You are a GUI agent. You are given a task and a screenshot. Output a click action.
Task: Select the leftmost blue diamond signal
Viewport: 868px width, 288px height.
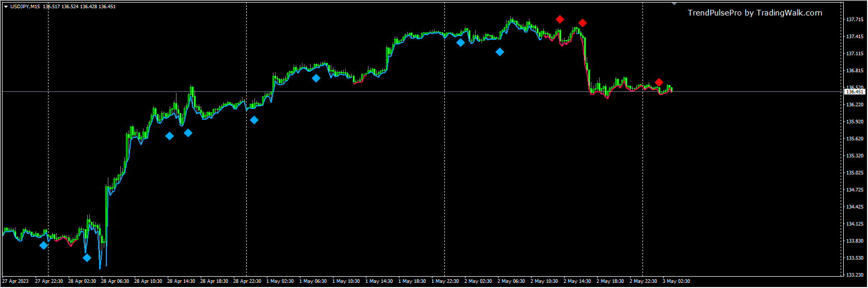click(43, 245)
